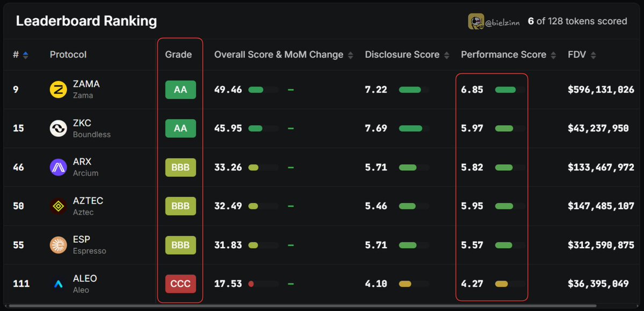
Task: Click ZKC FDV $43,237,950
Action: [598, 128]
